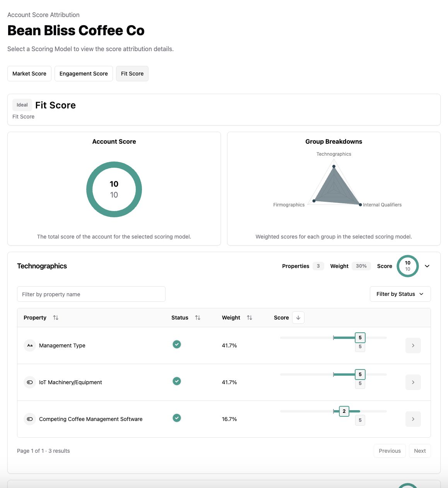Open IoT Machinery/Equipment row details arrow
Viewport: 448px width, 488px height.
[413, 382]
